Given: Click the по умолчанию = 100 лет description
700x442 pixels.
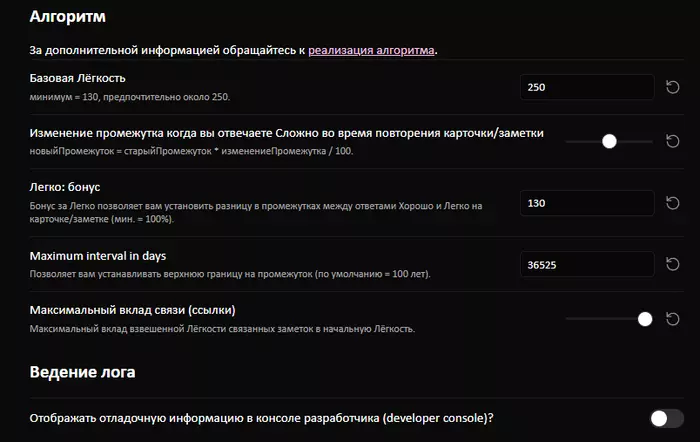Looking at the screenshot, I should 230,274.
